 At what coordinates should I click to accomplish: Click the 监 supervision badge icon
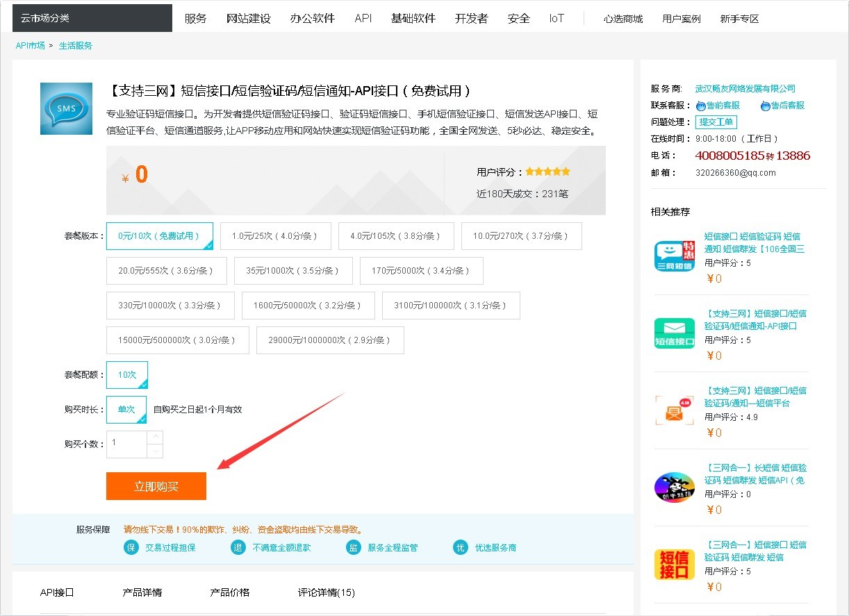tap(354, 547)
